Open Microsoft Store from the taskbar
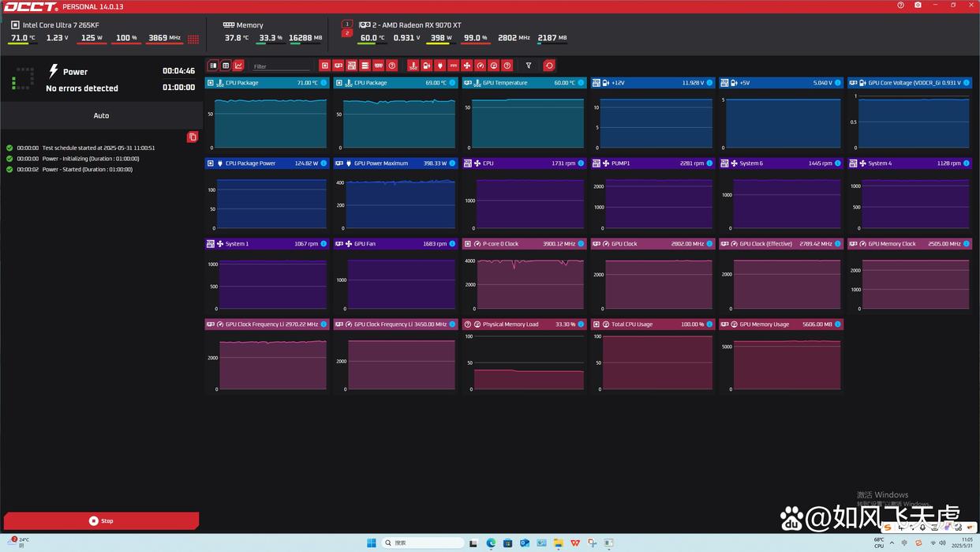The image size is (980, 552). point(507,543)
